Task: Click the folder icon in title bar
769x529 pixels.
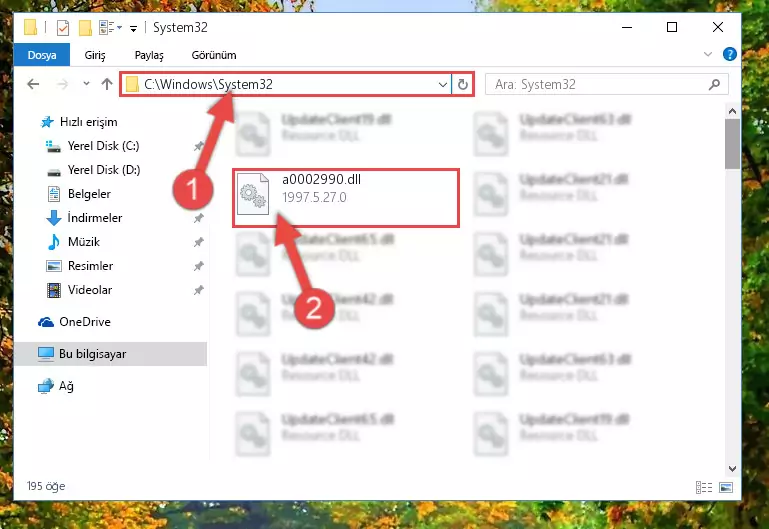Action: 30,27
